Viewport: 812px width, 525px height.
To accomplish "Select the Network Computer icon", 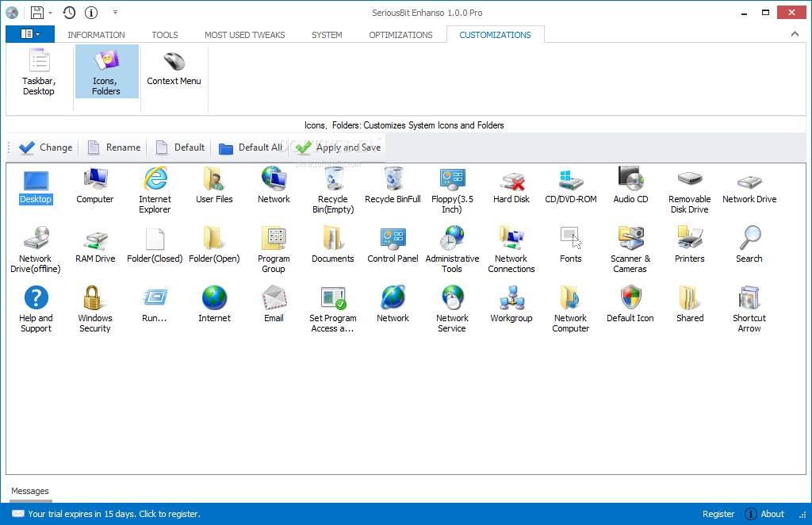I will coord(571,309).
